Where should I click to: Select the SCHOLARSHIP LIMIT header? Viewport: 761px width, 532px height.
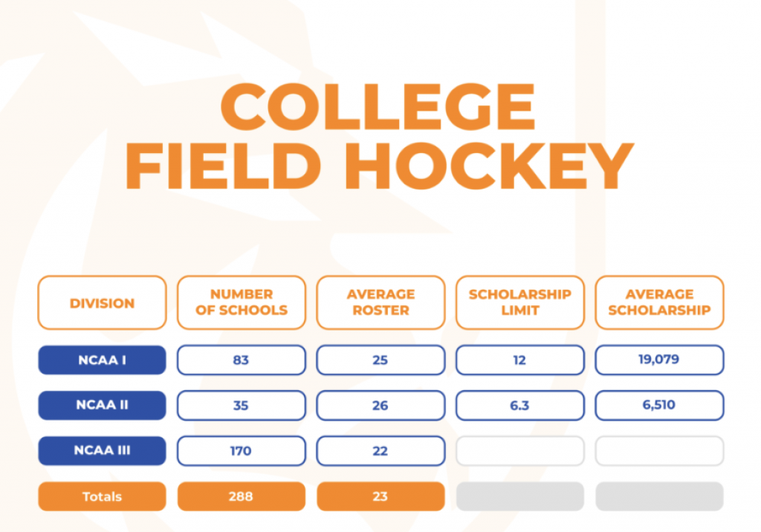tap(519, 303)
